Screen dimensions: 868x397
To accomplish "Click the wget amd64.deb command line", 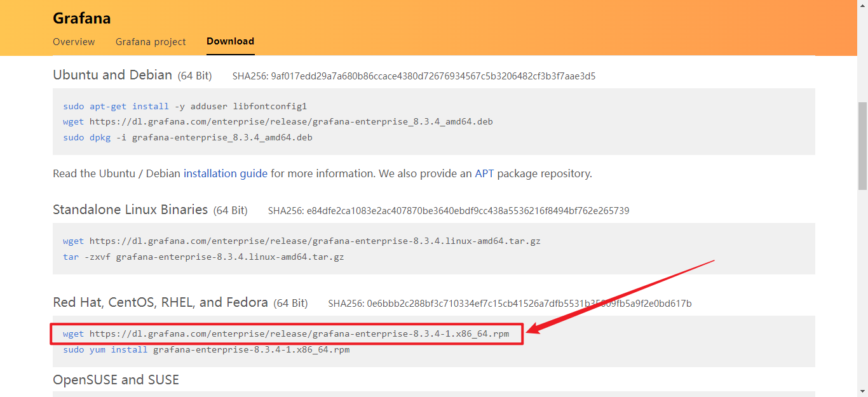I will coord(278,121).
